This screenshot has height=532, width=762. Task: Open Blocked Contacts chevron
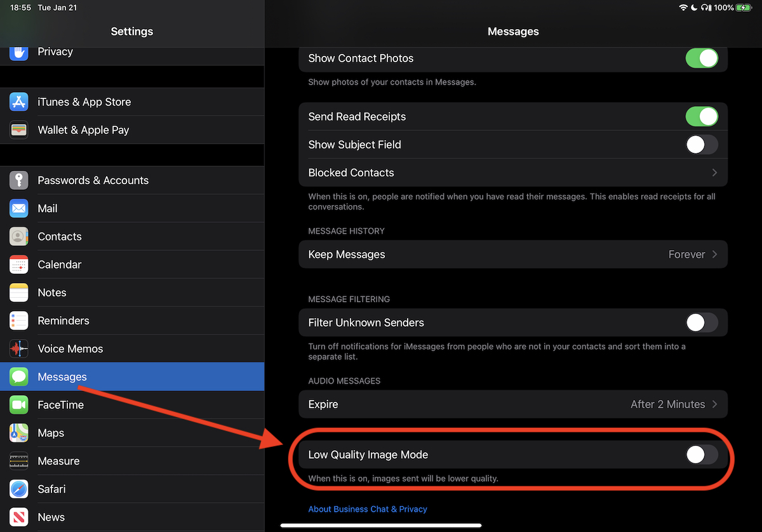tap(714, 173)
